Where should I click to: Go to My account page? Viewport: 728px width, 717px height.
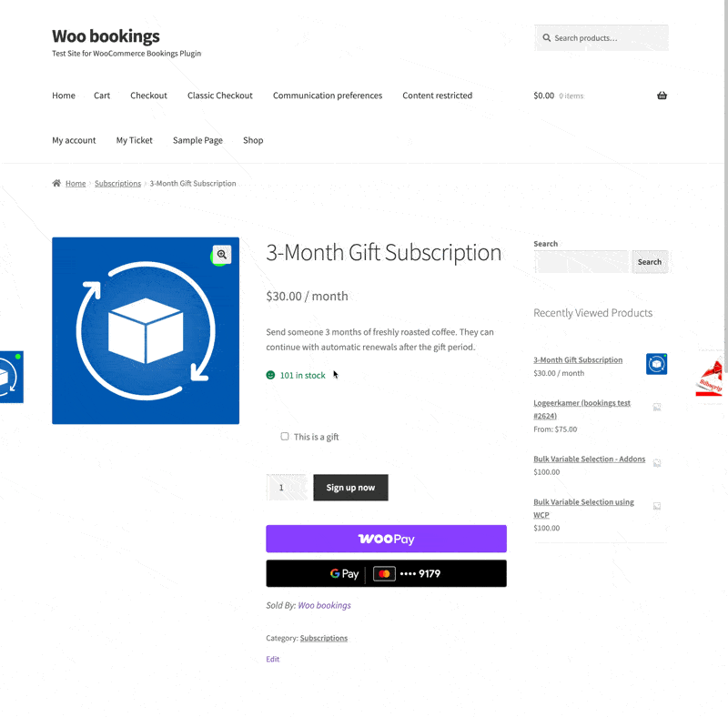tap(74, 140)
